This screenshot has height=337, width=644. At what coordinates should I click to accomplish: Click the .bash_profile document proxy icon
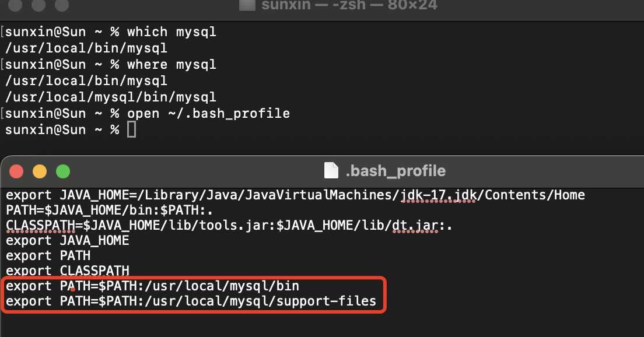coord(330,171)
